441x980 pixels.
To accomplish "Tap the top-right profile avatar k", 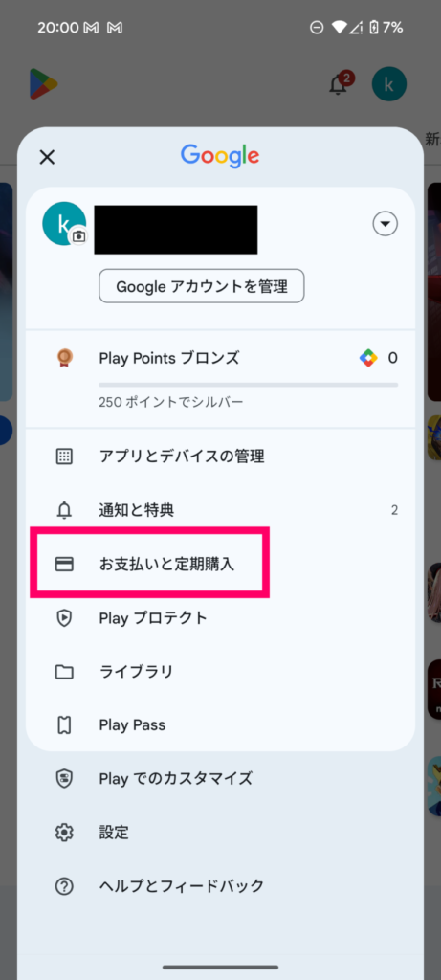I will coord(389,84).
